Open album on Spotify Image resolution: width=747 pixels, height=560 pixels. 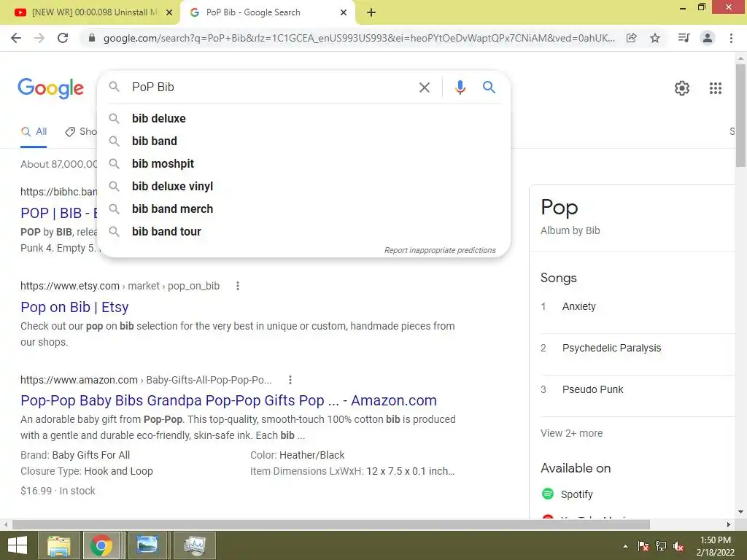click(568, 494)
